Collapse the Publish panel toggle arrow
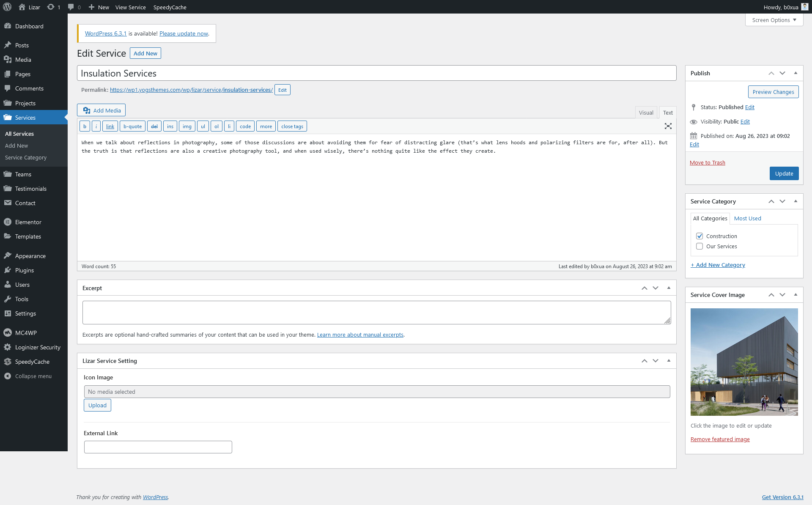Image resolution: width=812 pixels, height=505 pixels. pyautogui.click(x=796, y=73)
